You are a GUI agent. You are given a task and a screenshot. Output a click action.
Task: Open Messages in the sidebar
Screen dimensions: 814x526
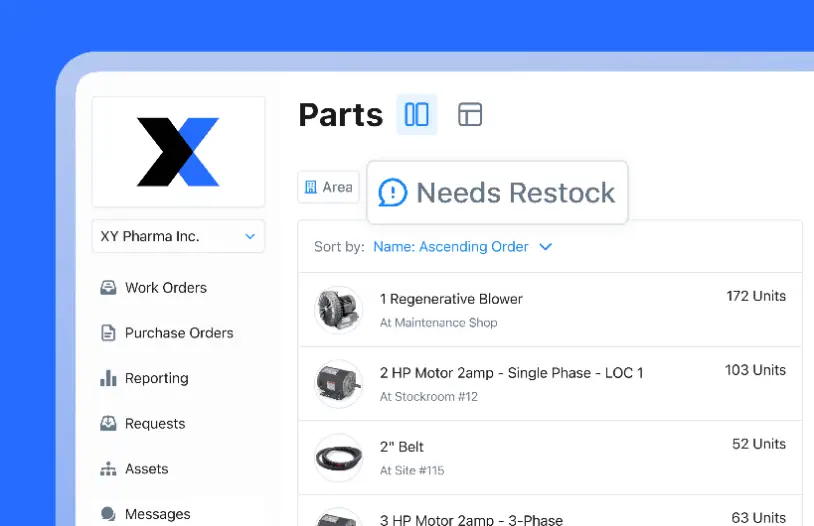pyautogui.click(x=145, y=514)
